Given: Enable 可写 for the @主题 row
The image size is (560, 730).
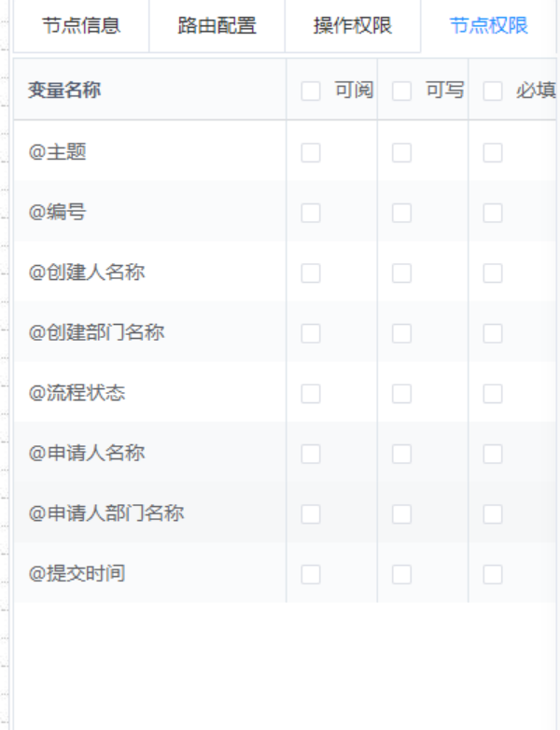Looking at the screenshot, I should 401,153.
